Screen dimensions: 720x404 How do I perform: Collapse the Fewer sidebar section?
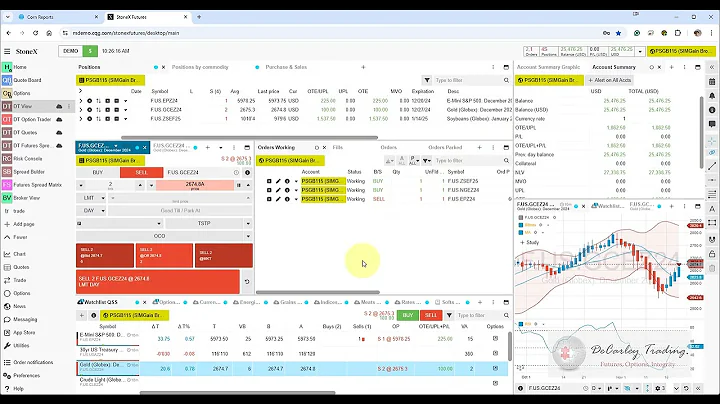(17, 237)
